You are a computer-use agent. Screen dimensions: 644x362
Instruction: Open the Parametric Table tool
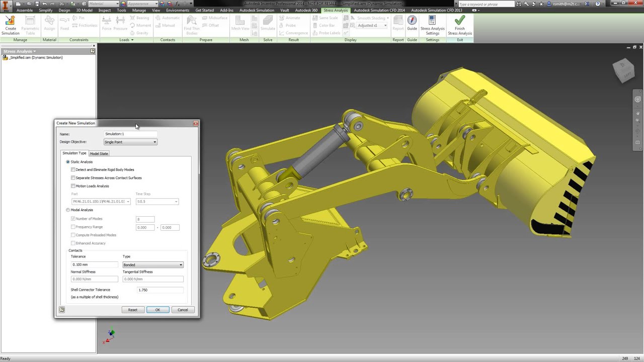(30, 25)
